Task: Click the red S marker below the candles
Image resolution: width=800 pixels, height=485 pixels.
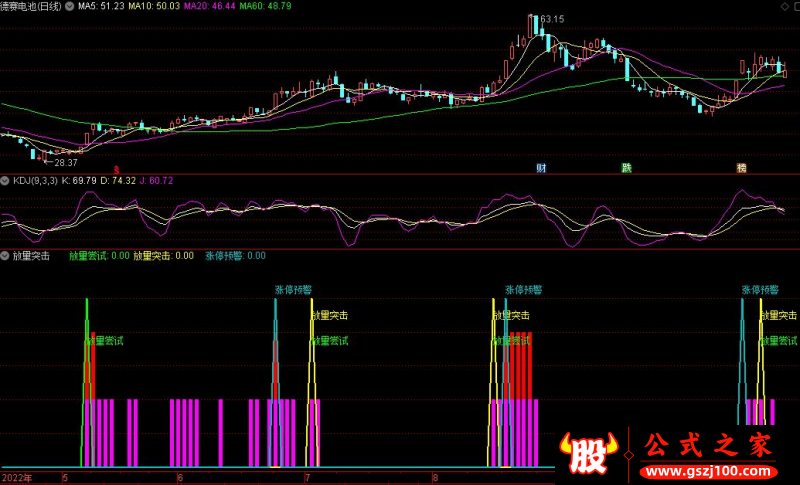Action: (116, 169)
